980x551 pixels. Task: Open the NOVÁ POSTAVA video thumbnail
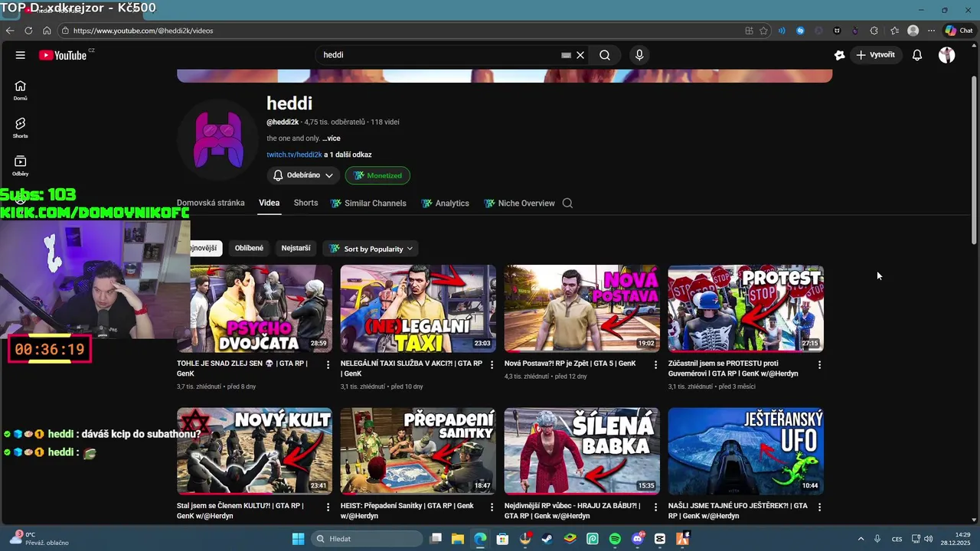582,308
